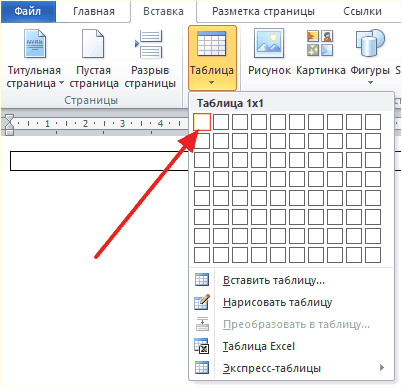Insert a Пустая страница
The height and width of the screenshot is (388, 402).
click(x=94, y=59)
